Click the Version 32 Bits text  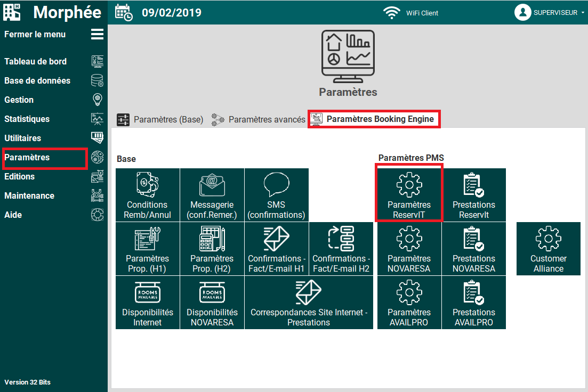(x=27, y=382)
